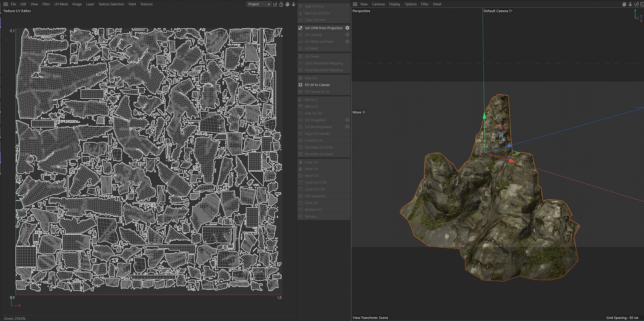Click the Boundary to Quad icon
Image resolution: width=644 pixels, height=321 pixels.
[301, 154]
